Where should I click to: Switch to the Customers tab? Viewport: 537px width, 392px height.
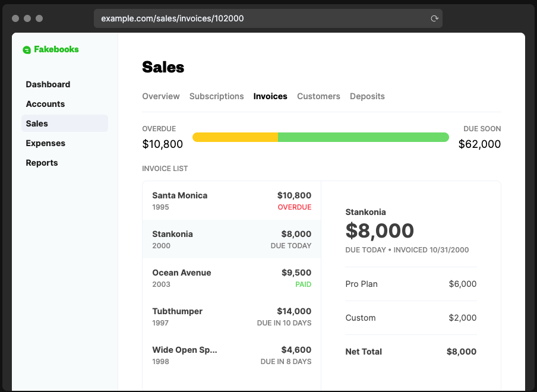(318, 96)
